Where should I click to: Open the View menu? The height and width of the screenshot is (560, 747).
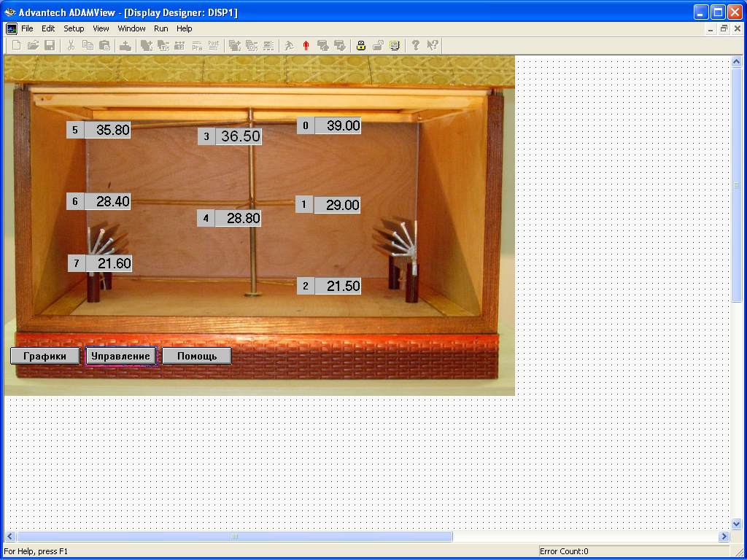pyautogui.click(x=101, y=28)
